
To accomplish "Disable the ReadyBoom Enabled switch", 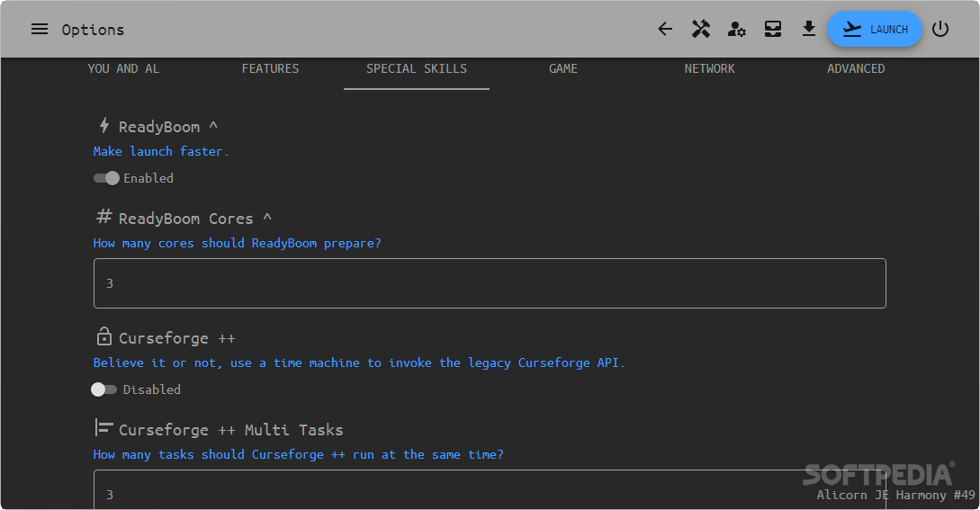I will pyautogui.click(x=106, y=178).
